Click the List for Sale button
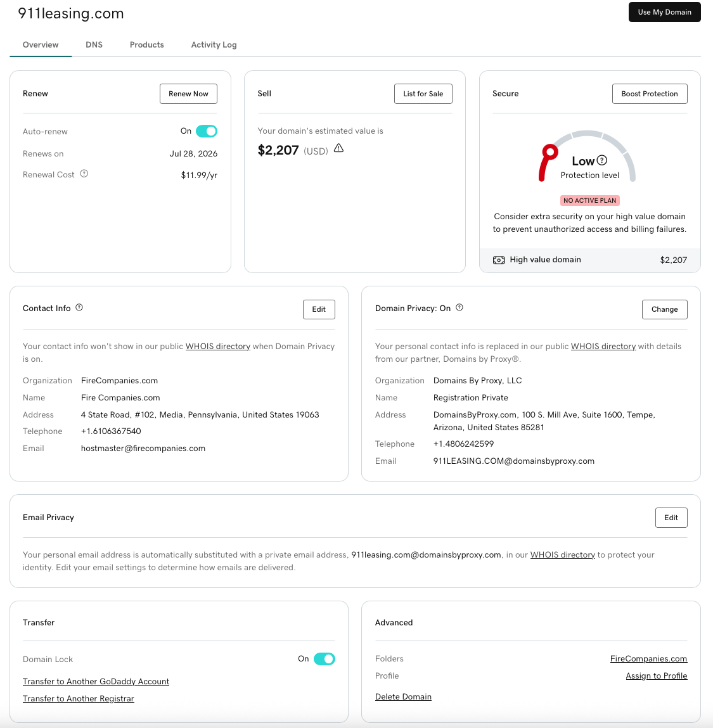 tap(423, 94)
